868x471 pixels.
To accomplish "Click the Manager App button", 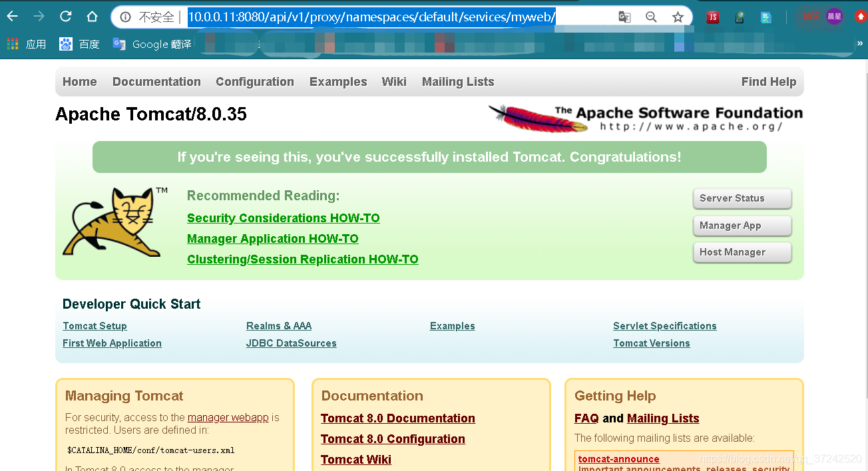I will [742, 226].
